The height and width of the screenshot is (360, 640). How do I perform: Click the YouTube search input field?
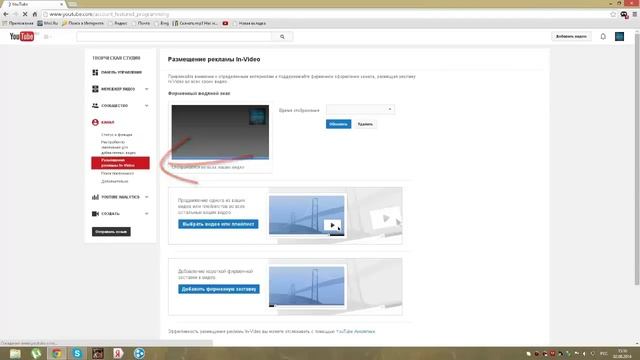(x=174, y=37)
